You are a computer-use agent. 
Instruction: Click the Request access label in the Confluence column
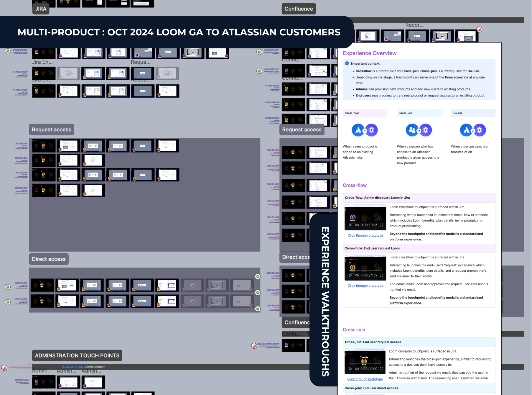pyautogui.click(x=302, y=130)
